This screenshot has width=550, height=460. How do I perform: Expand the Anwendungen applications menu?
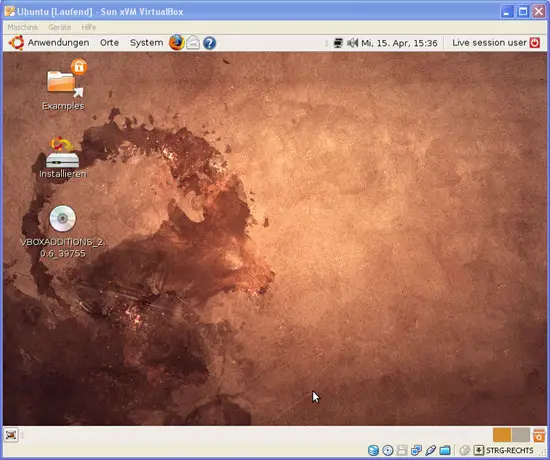point(58,43)
